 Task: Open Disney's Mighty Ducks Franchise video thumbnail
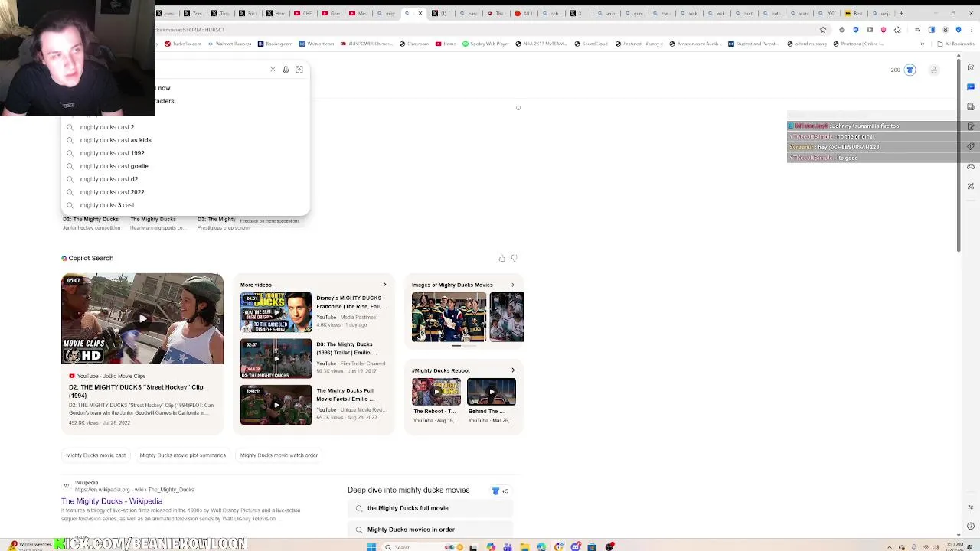click(276, 312)
